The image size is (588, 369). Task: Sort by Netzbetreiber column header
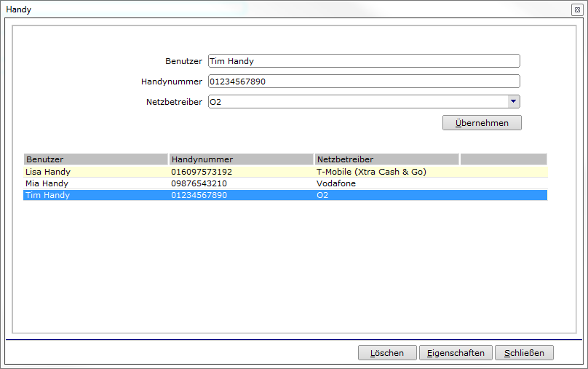[386, 159]
